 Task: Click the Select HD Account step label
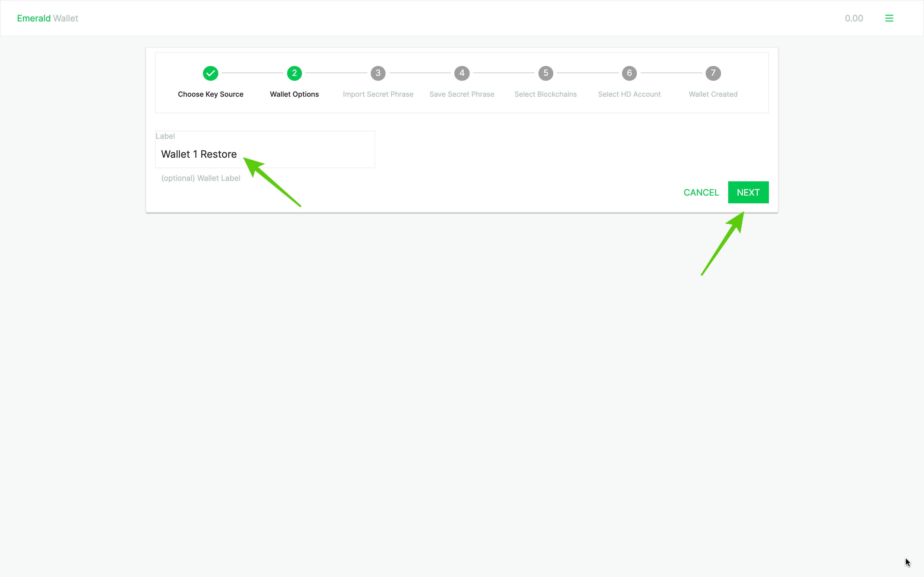pyautogui.click(x=629, y=94)
